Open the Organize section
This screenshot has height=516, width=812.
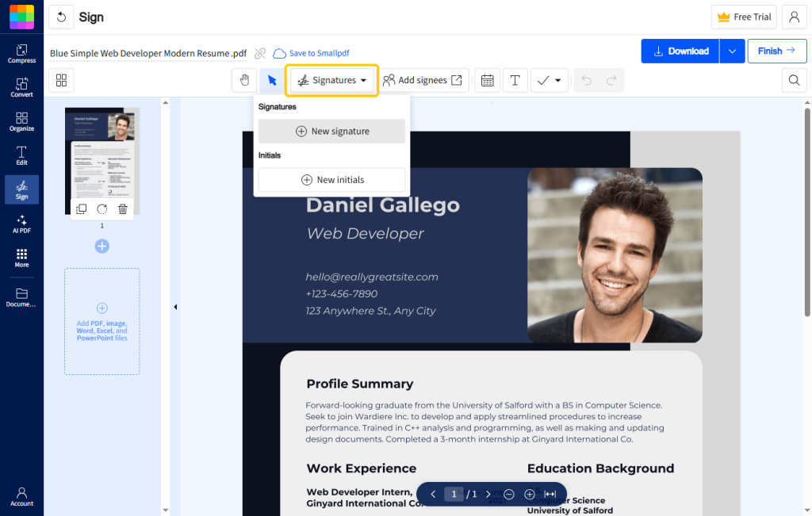coord(21,121)
